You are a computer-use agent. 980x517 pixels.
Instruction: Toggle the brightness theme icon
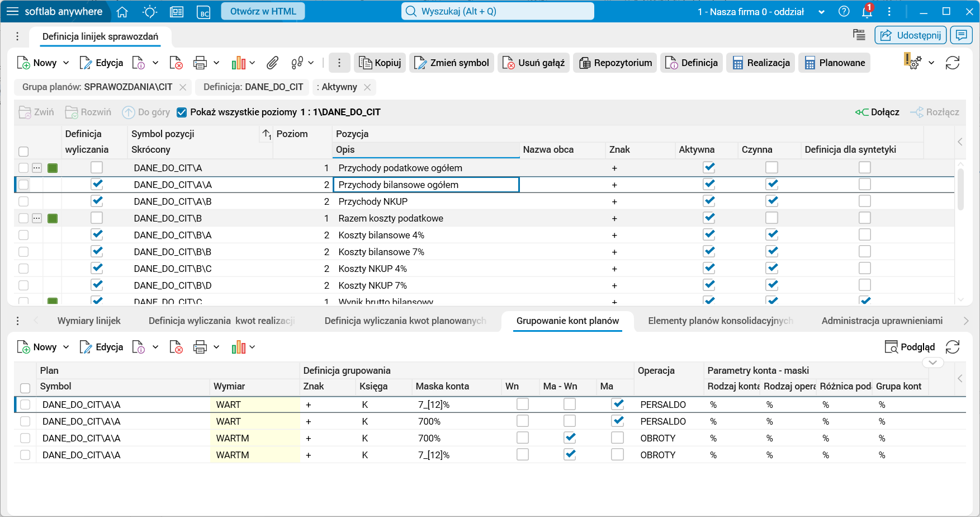(150, 12)
